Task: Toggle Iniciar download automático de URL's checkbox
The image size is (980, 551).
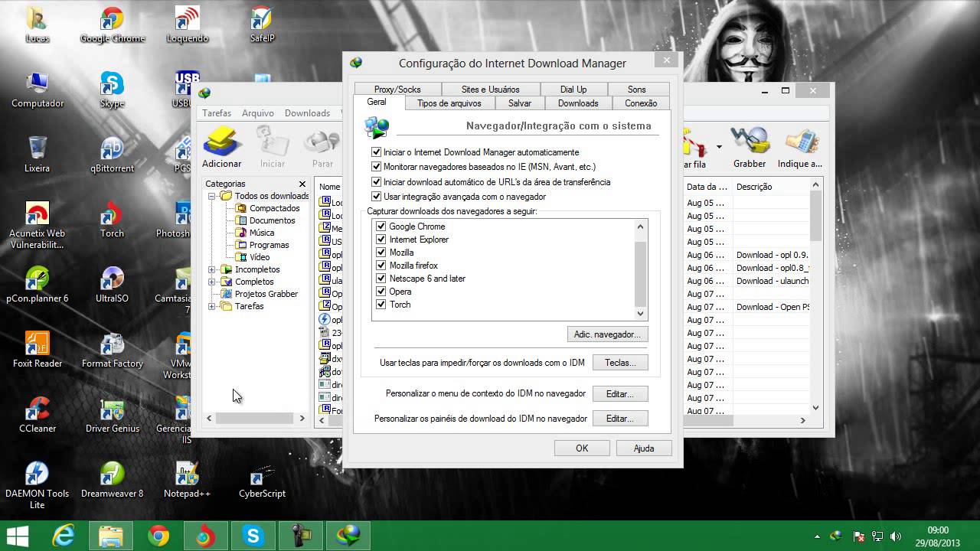Action: coord(376,182)
